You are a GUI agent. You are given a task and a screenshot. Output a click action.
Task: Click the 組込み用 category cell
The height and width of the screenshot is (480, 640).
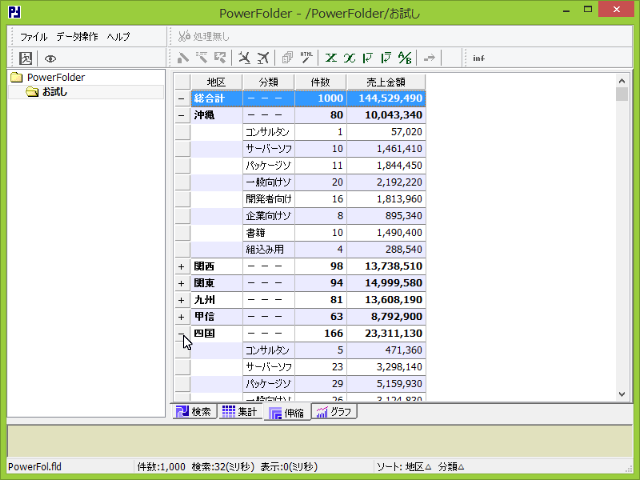(268, 249)
